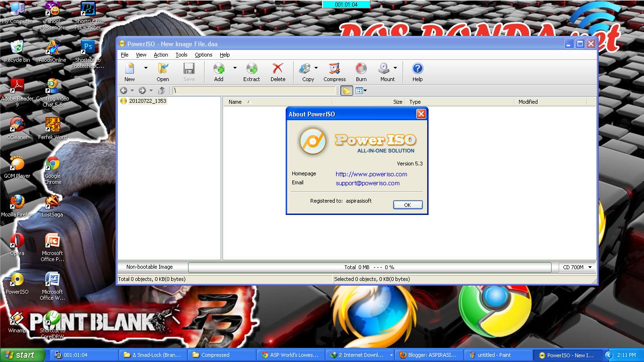Viewport: 644px width, 362px height.
Task: Expand the Add button dropdown arrow
Action: tap(235, 68)
